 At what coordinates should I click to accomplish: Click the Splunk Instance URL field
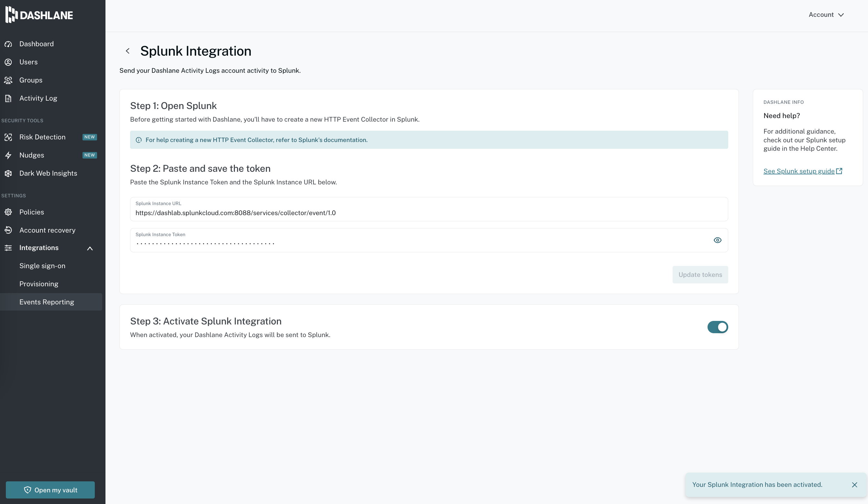coord(428,213)
